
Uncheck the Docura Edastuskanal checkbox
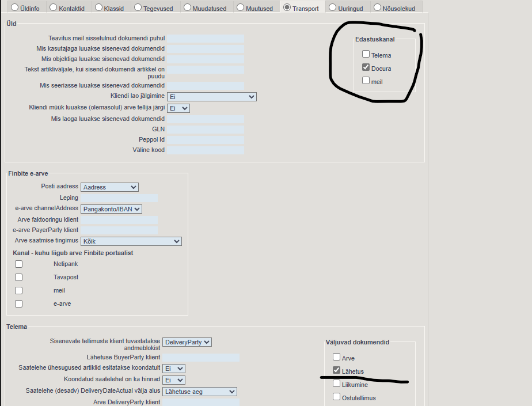[x=366, y=67]
